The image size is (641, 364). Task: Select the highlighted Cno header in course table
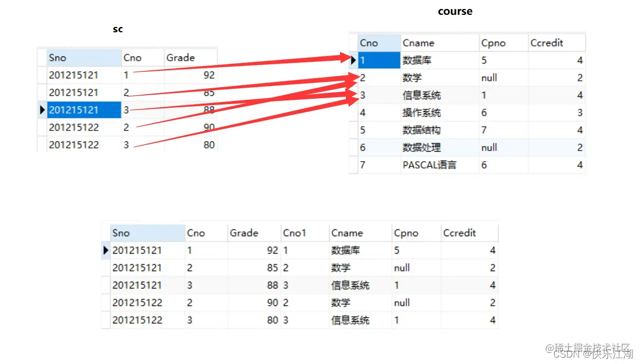tap(379, 43)
